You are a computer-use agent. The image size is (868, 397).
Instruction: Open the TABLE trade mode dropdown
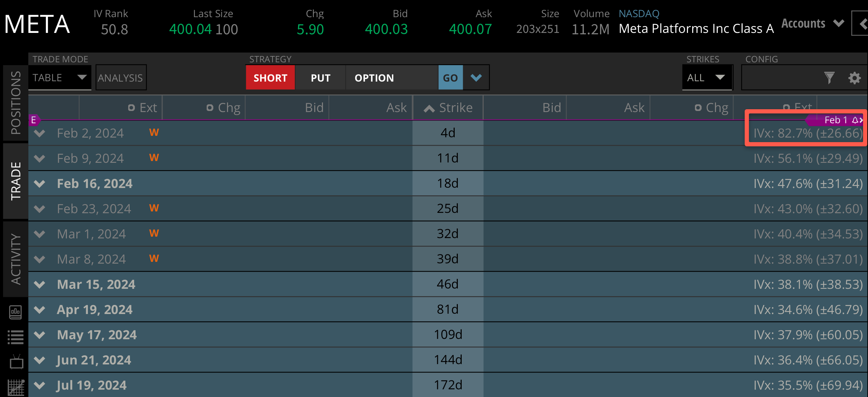pos(60,77)
